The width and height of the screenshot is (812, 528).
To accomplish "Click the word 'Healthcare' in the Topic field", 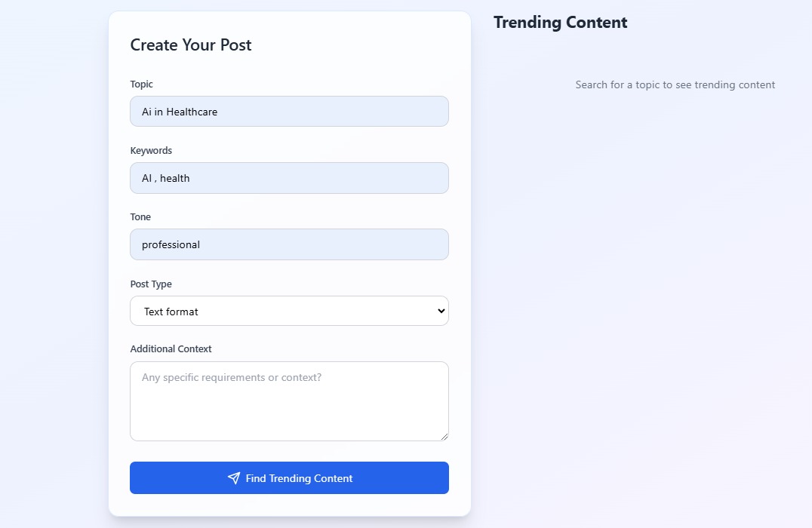I will pyautogui.click(x=192, y=112).
